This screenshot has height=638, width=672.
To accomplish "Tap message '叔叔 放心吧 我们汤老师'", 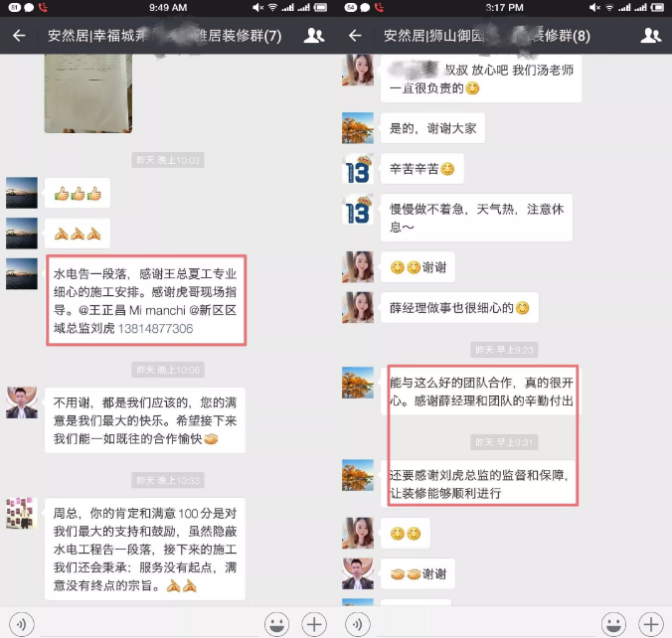I will pos(481,79).
